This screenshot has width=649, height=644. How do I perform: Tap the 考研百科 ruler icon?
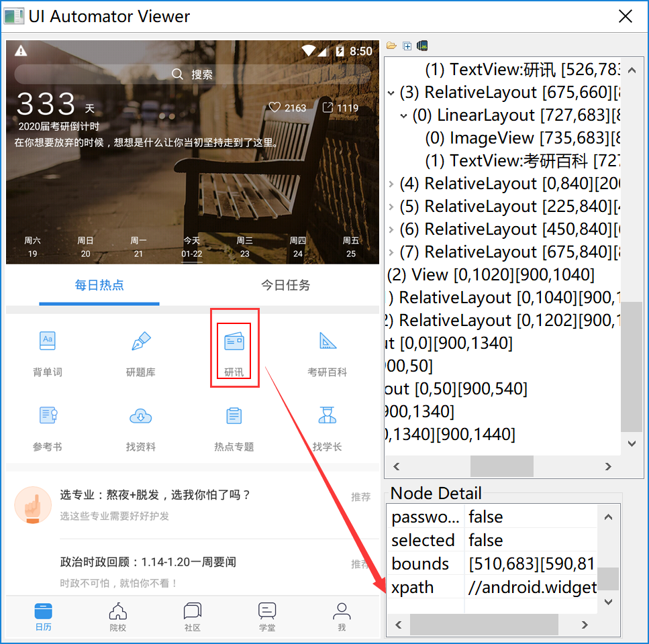click(x=328, y=341)
